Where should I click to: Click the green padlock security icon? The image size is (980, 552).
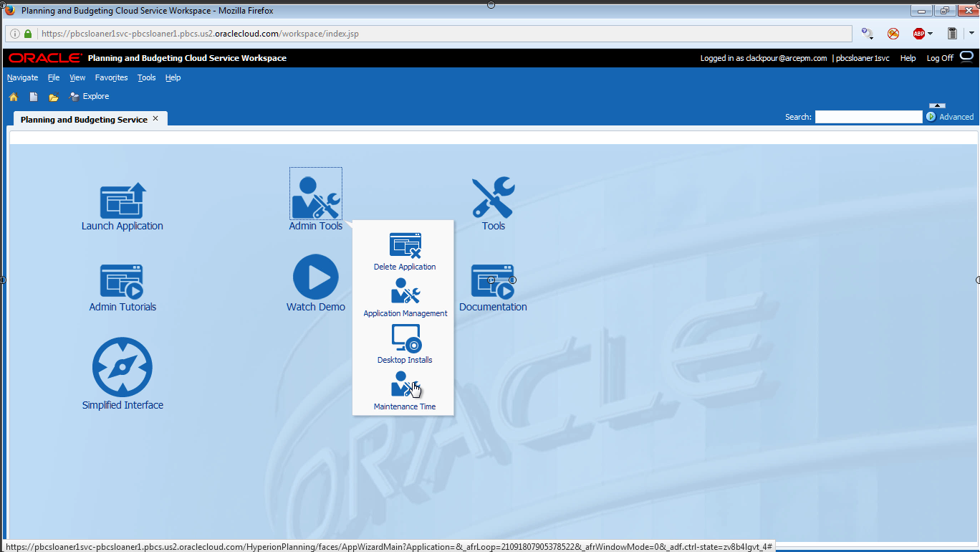coord(28,34)
